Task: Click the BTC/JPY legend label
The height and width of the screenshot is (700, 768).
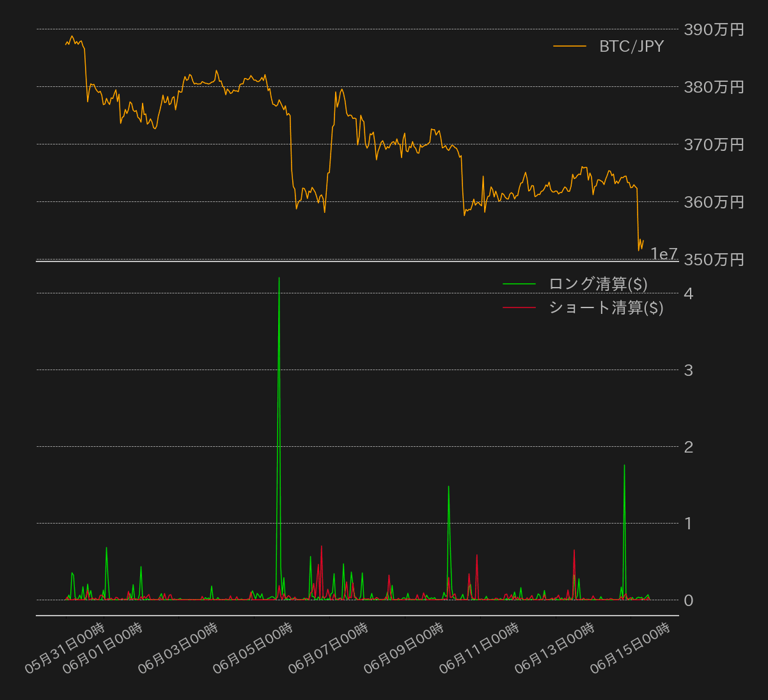Action: pyautogui.click(x=631, y=46)
